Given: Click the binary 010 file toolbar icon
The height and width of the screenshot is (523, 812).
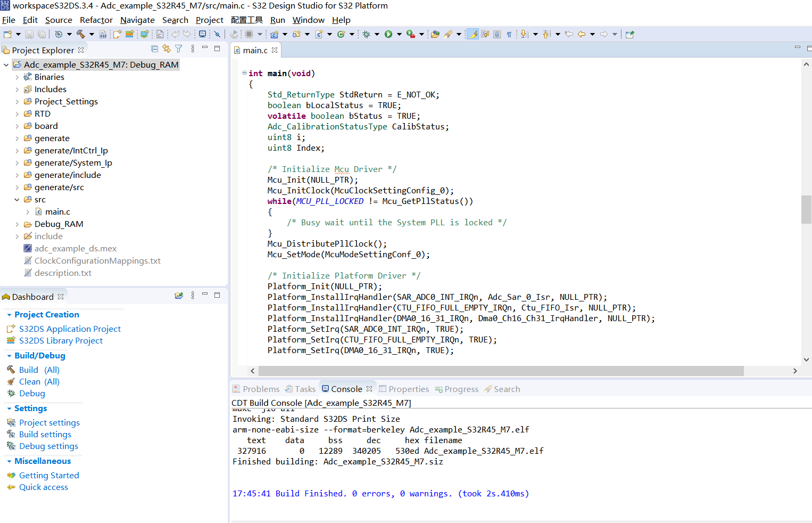Looking at the screenshot, I should tap(103, 34).
